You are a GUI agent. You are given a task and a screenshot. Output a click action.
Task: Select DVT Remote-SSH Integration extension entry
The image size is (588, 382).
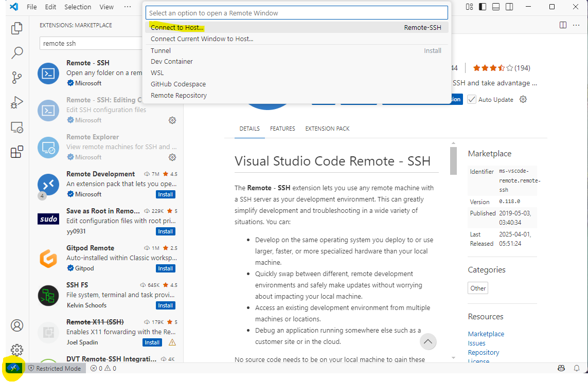107,359
